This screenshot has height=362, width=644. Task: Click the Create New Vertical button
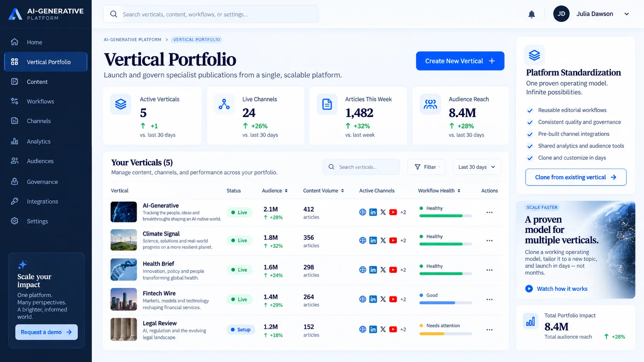[460, 61]
